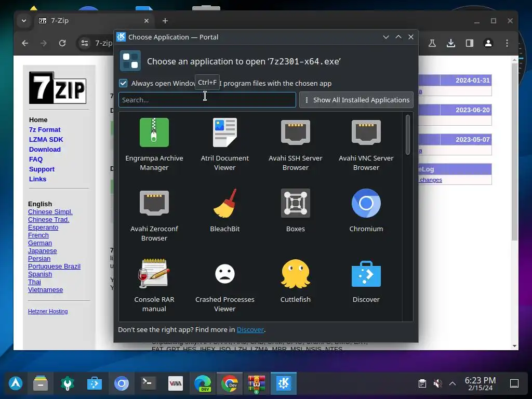Open a new browser tab

[x=165, y=21]
